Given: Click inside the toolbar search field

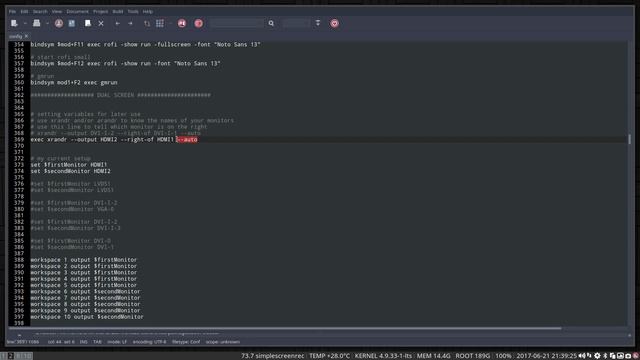Looking at the screenshot, I should click(x=237, y=23).
